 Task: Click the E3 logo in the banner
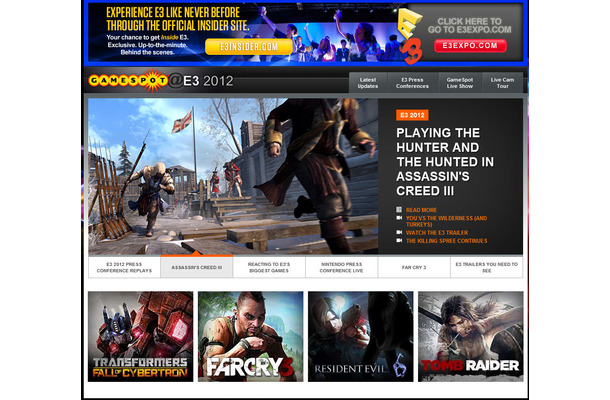[410, 37]
